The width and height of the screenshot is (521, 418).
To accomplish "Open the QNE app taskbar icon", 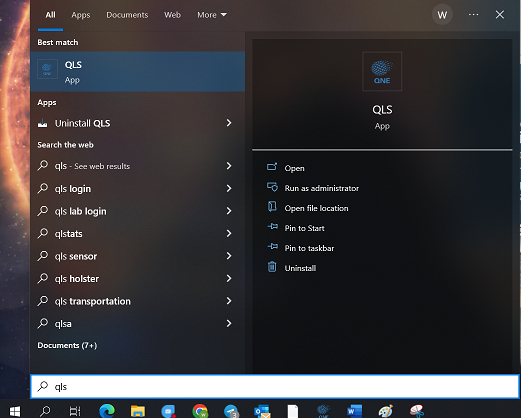I will pyautogui.click(x=323, y=411).
